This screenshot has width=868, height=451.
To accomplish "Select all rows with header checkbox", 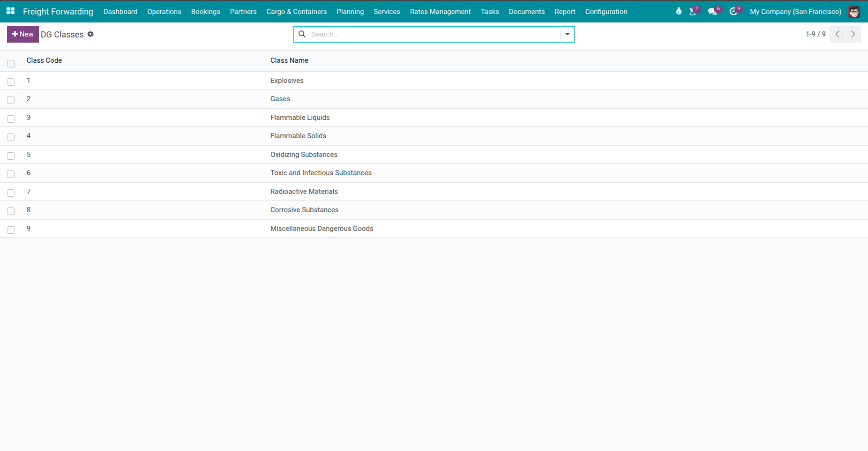I will point(11,64).
